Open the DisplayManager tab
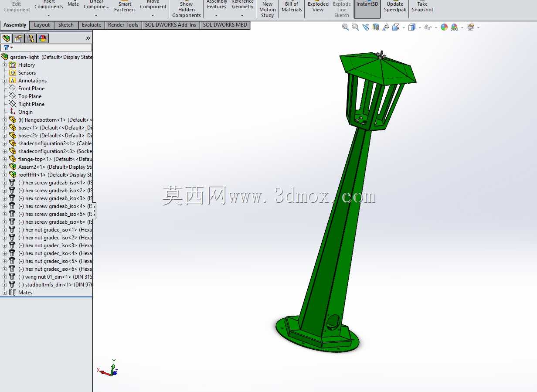The image size is (537, 392). coord(43,38)
